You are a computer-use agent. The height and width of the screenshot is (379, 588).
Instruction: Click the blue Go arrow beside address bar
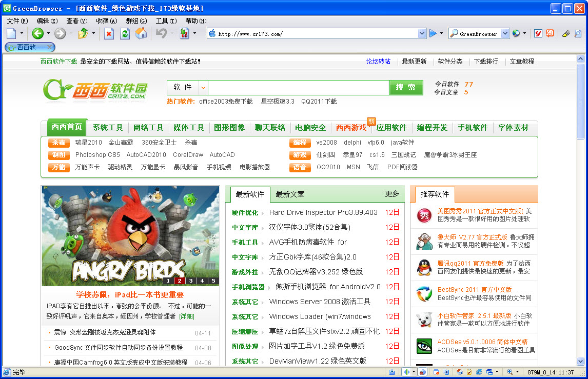point(434,33)
